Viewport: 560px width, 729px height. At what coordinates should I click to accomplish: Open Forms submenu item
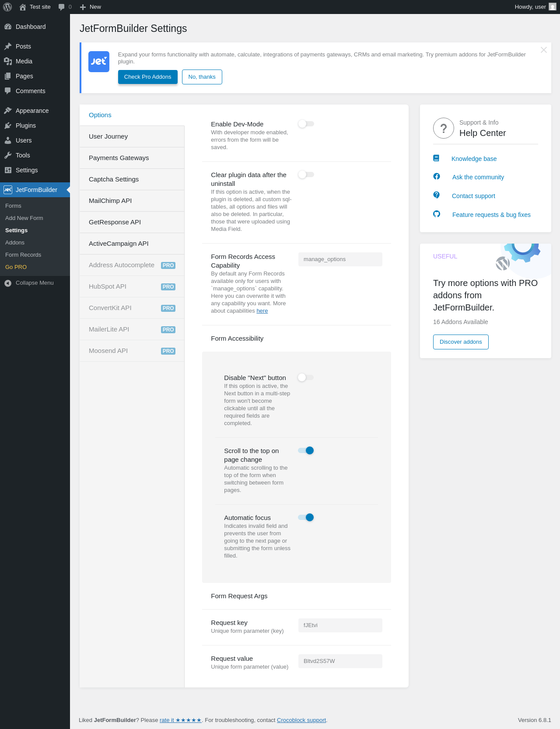click(x=35, y=206)
